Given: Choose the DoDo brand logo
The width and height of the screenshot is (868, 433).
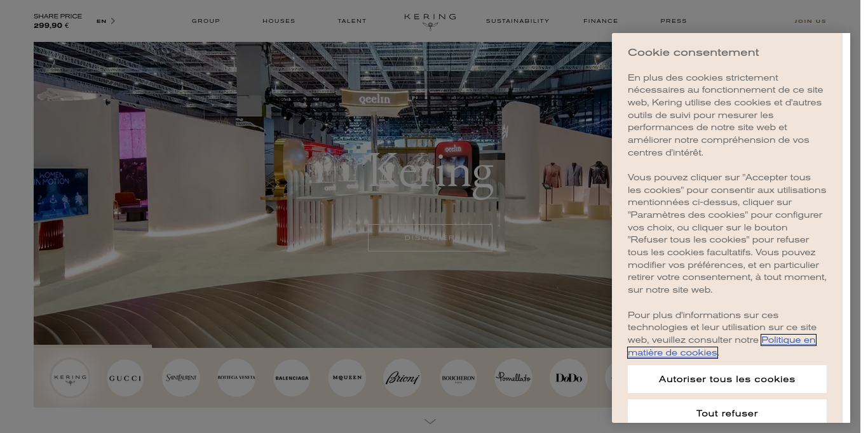Looking at the screenshot, I should point(569,378).
